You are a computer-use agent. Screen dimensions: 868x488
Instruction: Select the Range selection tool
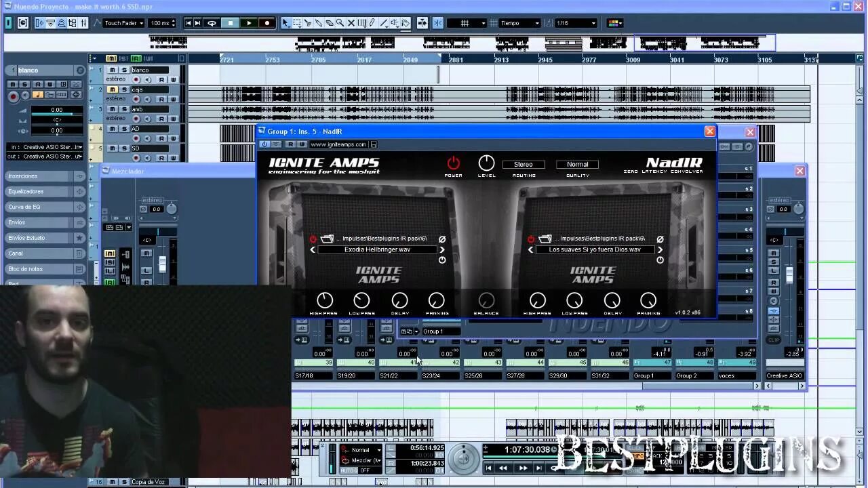coord(296,23)
